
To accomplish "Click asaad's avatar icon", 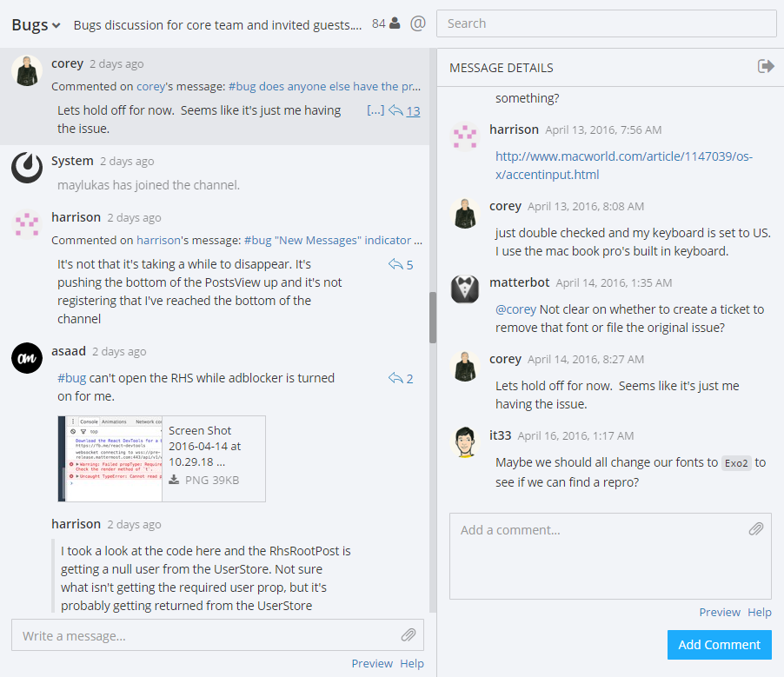I will point(26,358).
